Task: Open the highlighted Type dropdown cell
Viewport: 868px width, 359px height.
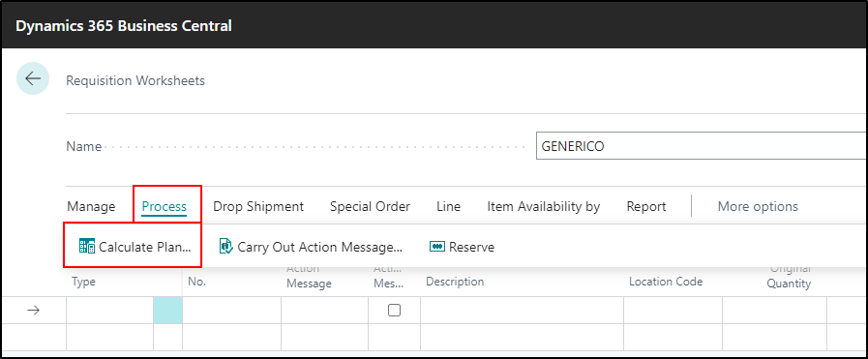Action: tap(167, 311)
